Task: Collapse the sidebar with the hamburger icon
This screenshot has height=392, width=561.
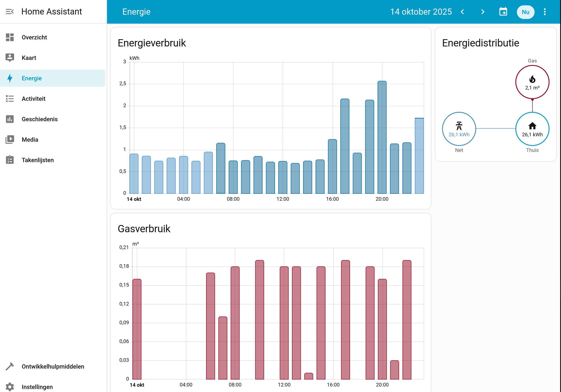Action: [x=10, y=12]
